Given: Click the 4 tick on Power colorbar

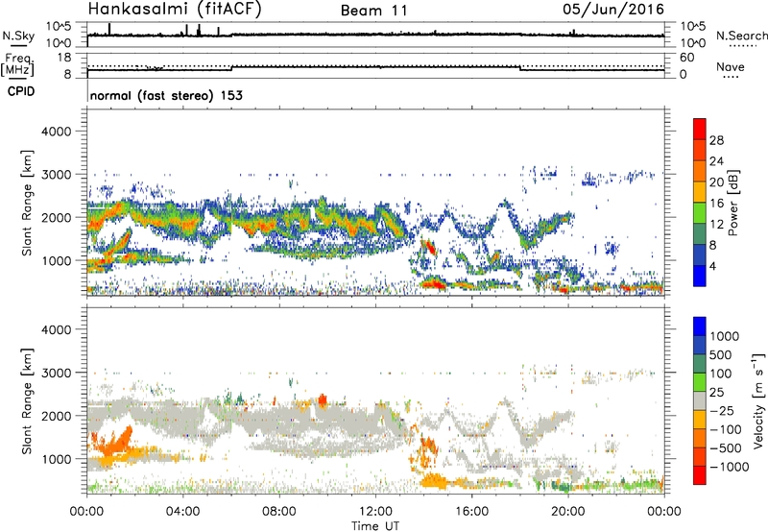Looking at the screenshot, I should 712,266.
